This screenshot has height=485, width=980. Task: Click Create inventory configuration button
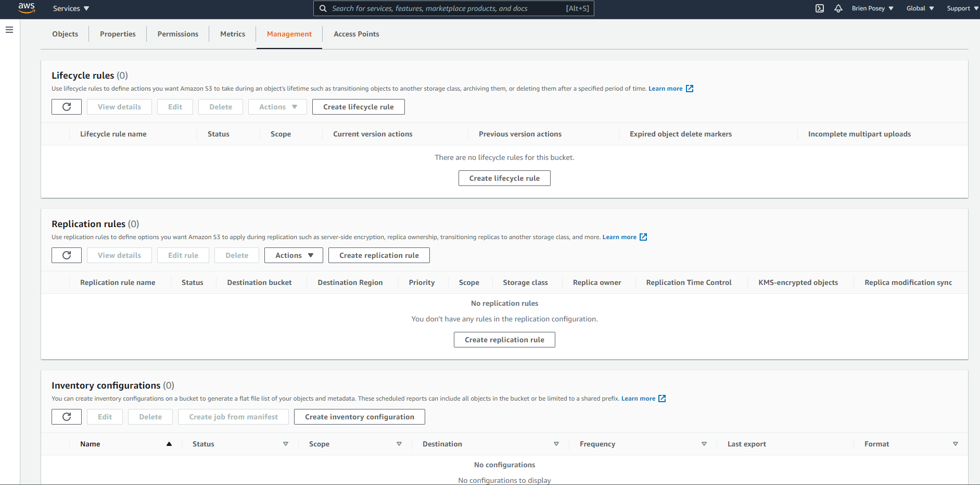pos(359,417)
